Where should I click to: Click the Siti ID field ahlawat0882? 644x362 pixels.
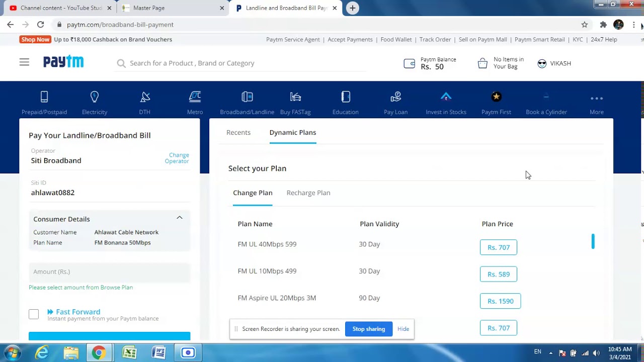pos(110,193)
